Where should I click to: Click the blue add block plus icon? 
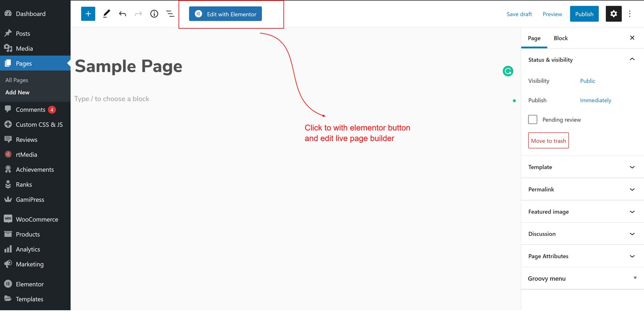[88, 14]
